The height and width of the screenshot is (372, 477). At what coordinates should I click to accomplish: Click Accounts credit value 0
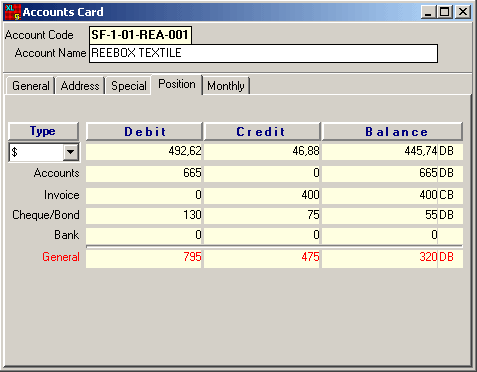pos(262,173)
